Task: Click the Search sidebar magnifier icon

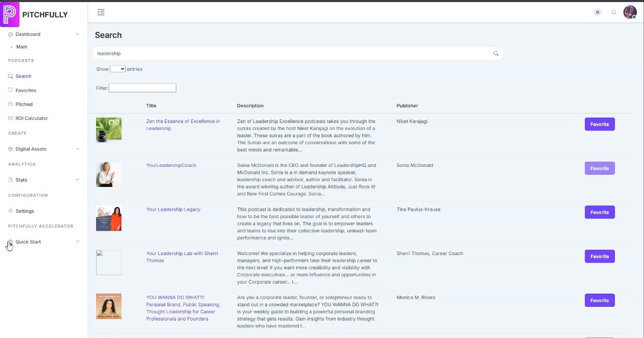Action: [11, 76]
